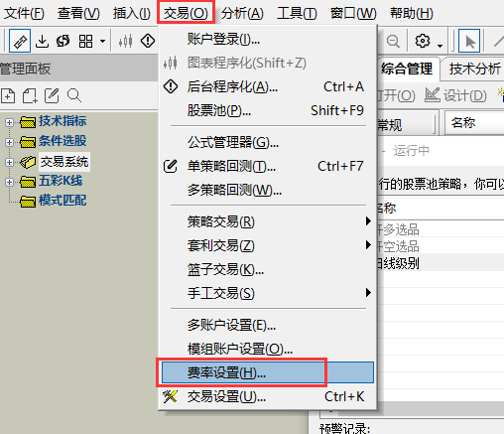Image resolution: width=504 pixels, height=434 pixels.
Task: Select the 模式匹配 folder
Action: click(x=63, y=201)
